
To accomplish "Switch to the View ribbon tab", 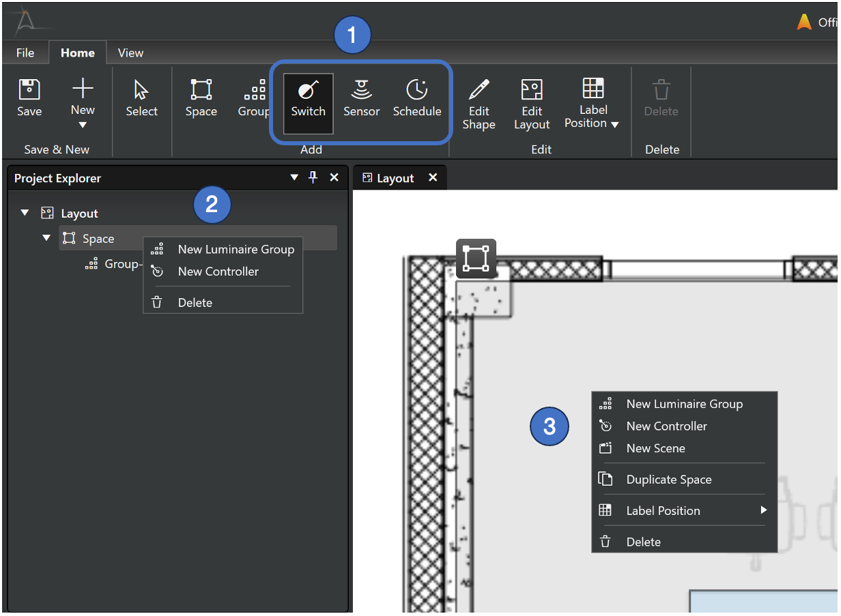I will click(130, 53).
